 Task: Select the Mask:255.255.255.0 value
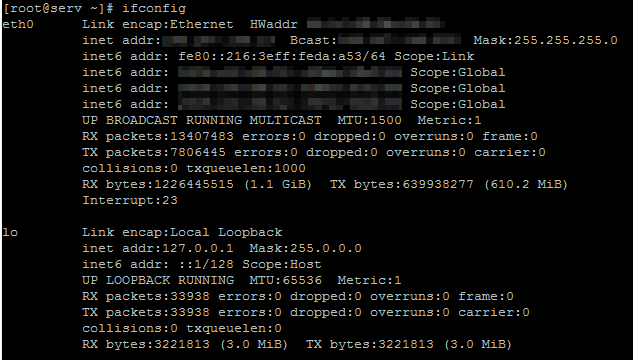(x=545, y=40)
